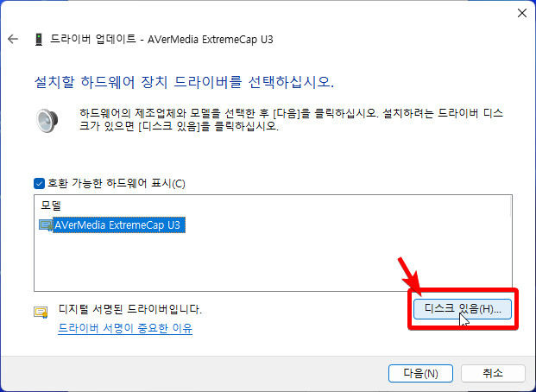Click the 다음(N) button

coord(420,373)
